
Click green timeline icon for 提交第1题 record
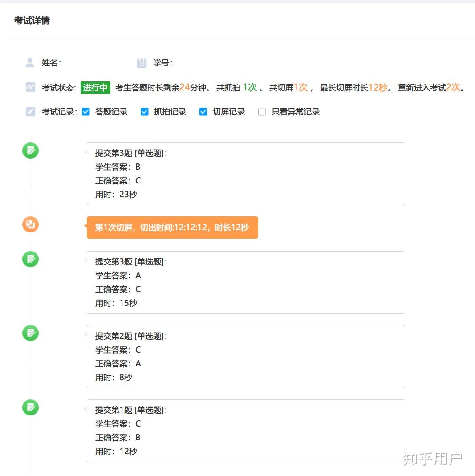[30, 407]
